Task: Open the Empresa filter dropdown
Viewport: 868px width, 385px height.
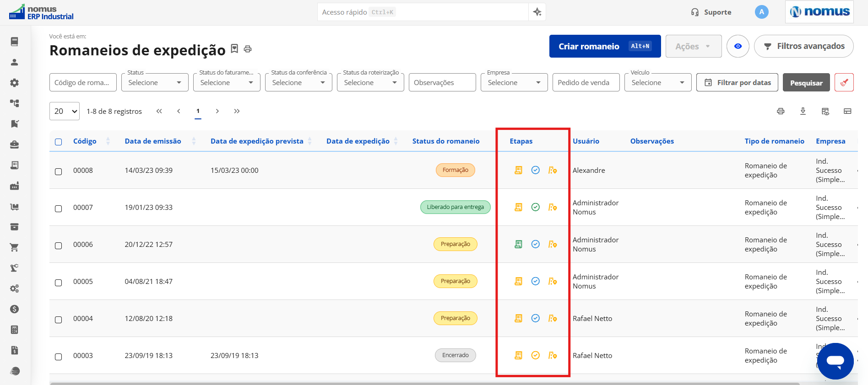Action: (x=514, y=83)
